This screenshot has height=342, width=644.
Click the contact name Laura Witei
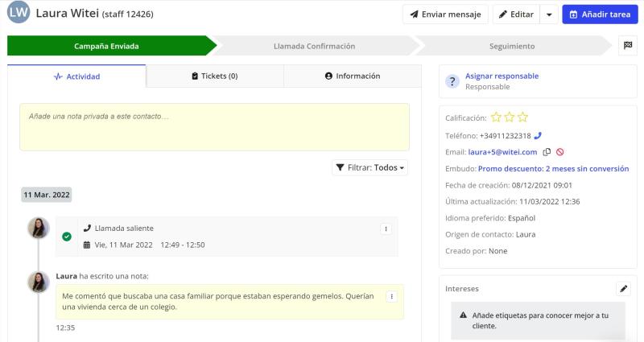coord(68,13)
